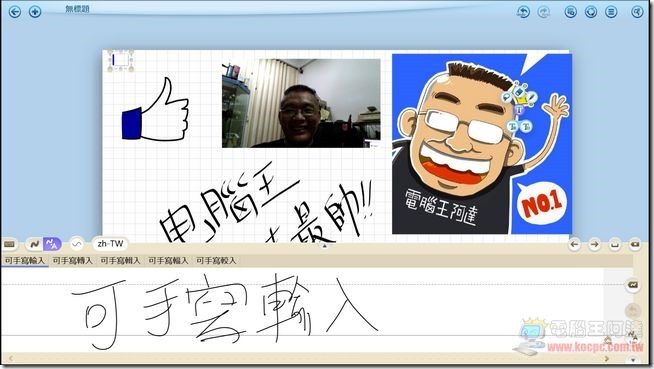
Task: Click the greyed-out undo stroke button
Action: tap(633, 310)
